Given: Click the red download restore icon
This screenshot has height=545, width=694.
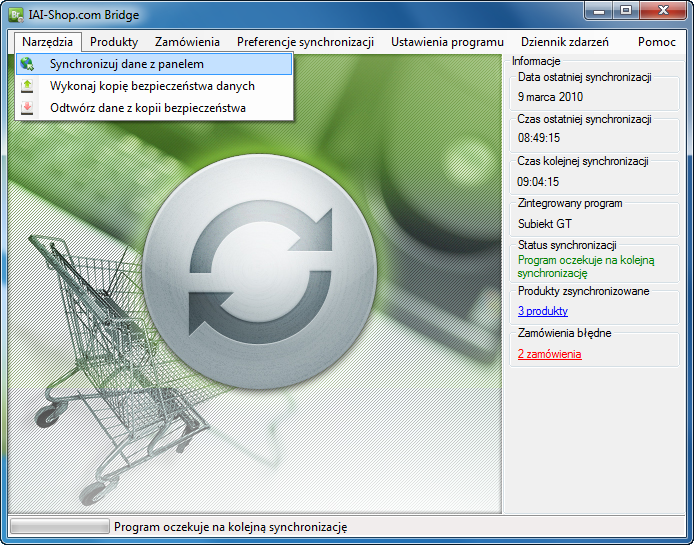Looking at the screenshot, I should [27, 108].
